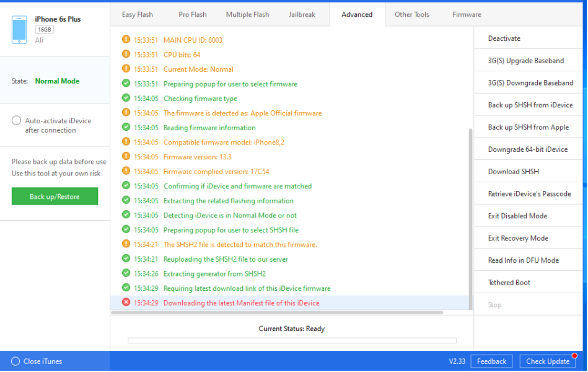Click the iPhone device icon
588x372 pixels.
tap(20, 29)
